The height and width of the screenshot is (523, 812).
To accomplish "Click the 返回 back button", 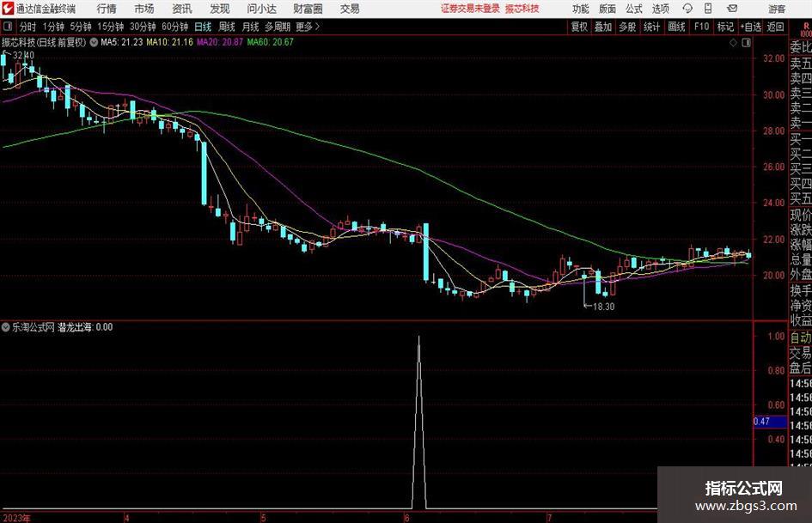I will pos(775,27).
